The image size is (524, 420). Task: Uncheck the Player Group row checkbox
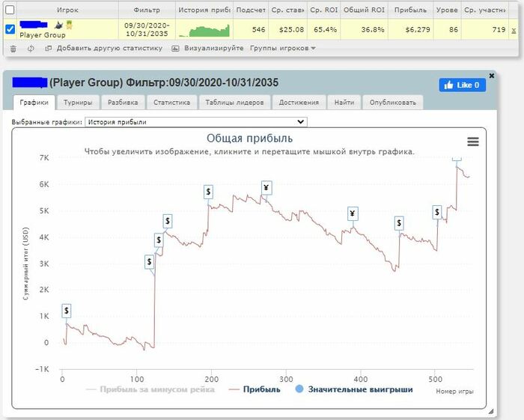[10, 29]
